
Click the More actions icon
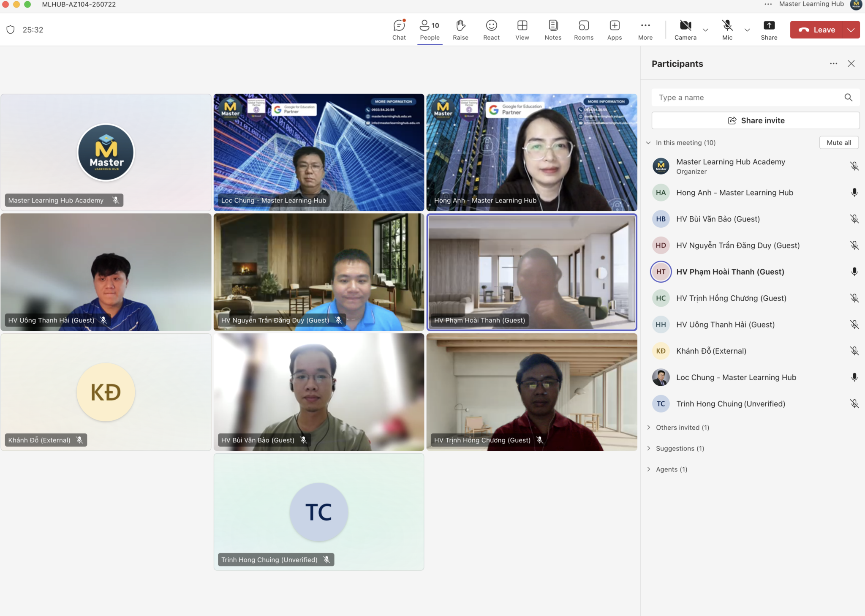tap(645, 29)
